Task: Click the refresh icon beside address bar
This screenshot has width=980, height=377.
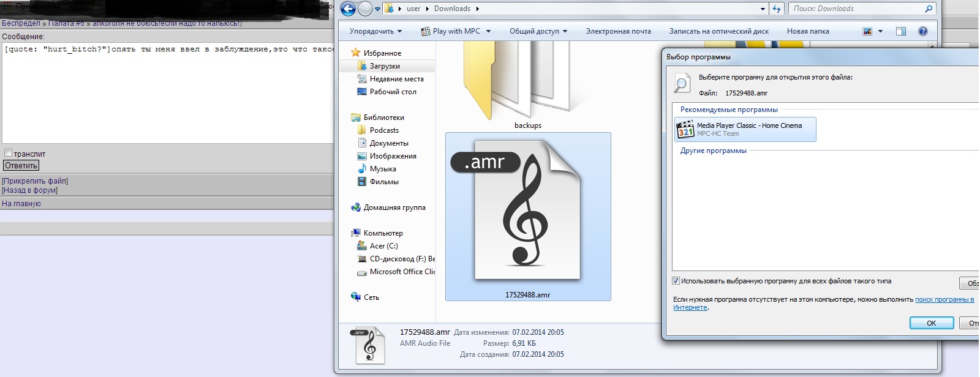Action: click(777, 9)
